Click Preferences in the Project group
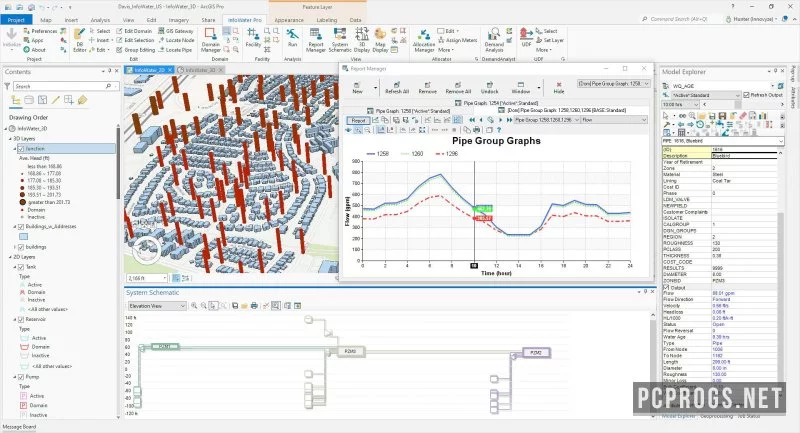Viewport: 800px width, 433px height. click(40, 31)
